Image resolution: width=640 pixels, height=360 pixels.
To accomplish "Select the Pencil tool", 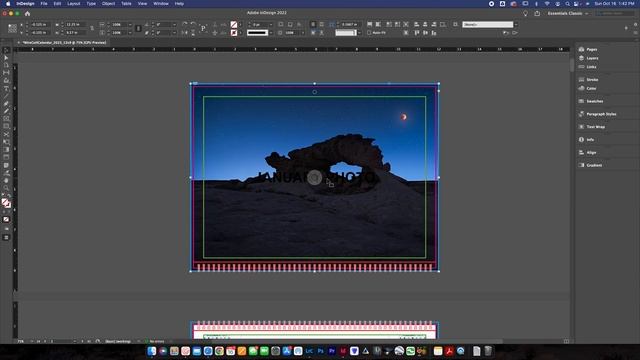I will [6, 111].
